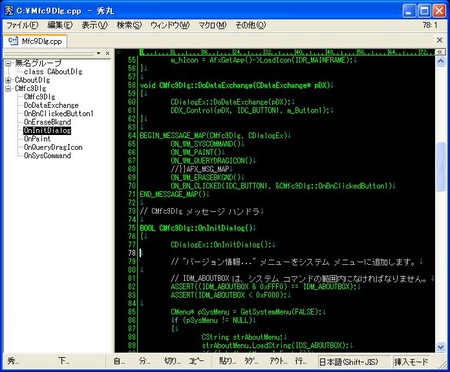The height and width of the screenshot is (372, 450).
Task: Close the outline panel with its X button
Action: coord(107,53)
